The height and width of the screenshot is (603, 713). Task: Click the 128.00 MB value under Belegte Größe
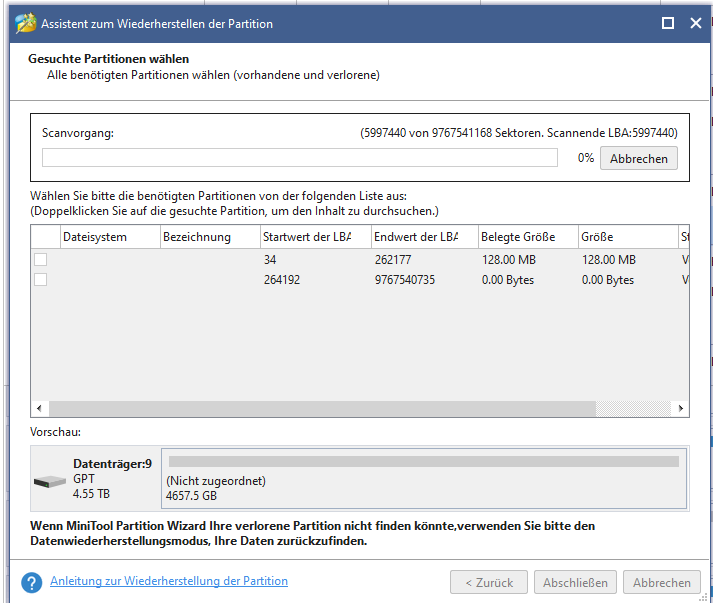click(509, 260)
